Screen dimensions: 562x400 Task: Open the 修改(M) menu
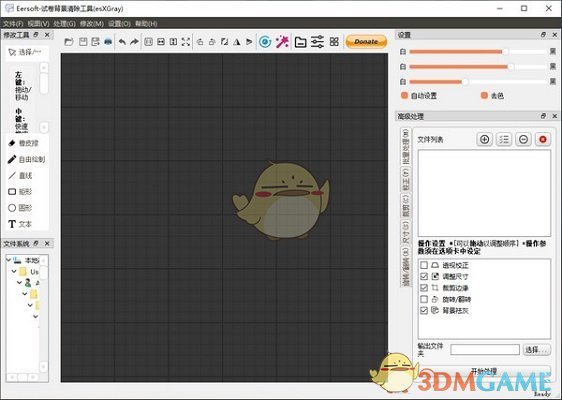tap(92, 24)
